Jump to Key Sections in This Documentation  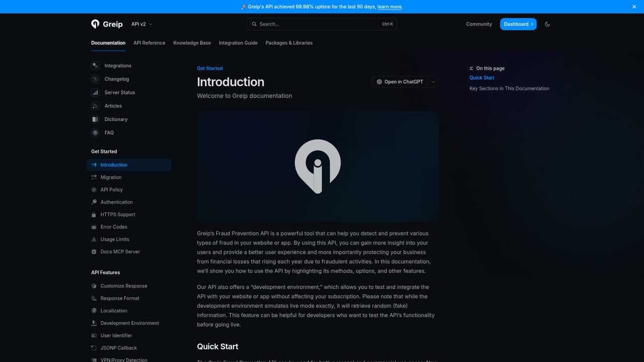coord(509,88)
